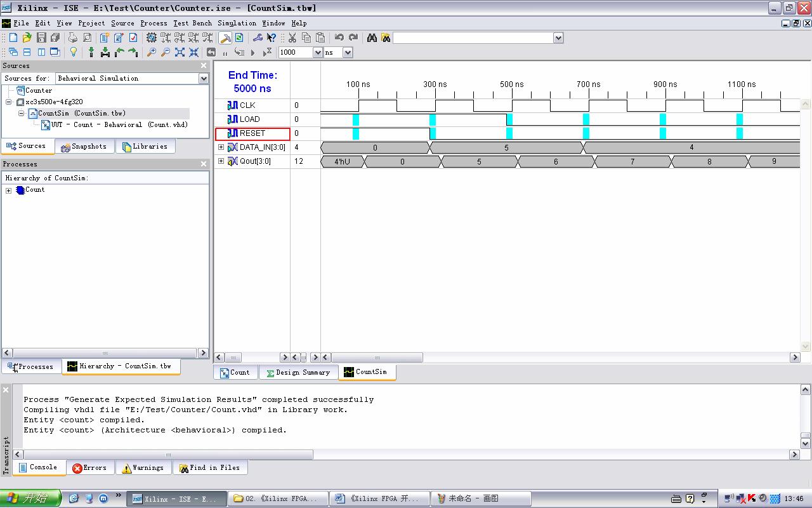Click the Windows Start button
This screenshot has width=812, height=508.
[30, 498]
